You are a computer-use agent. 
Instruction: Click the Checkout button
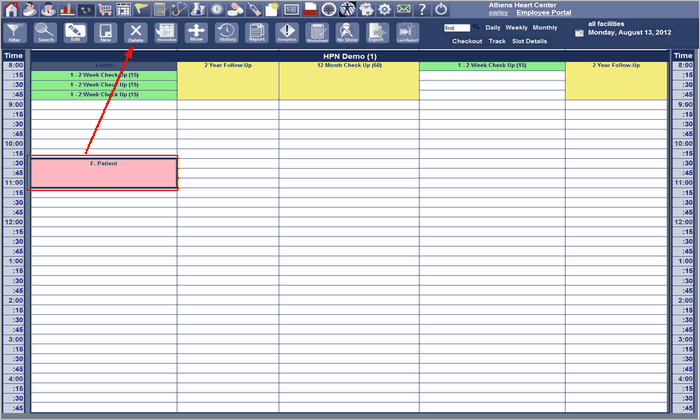pos(466,41)
